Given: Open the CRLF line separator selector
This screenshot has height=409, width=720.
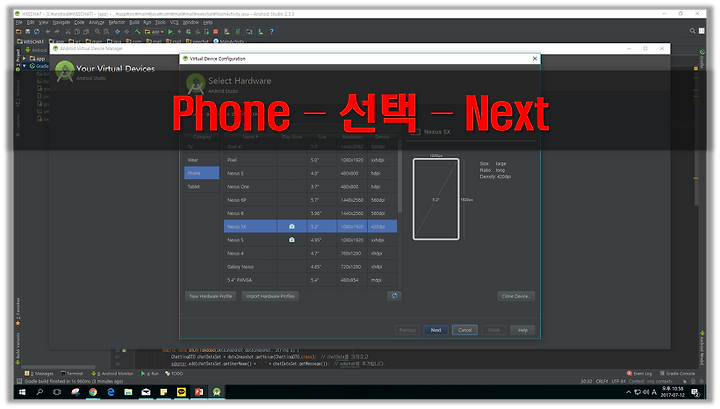Looking at the screenshot, I should (x=602, y=381).
